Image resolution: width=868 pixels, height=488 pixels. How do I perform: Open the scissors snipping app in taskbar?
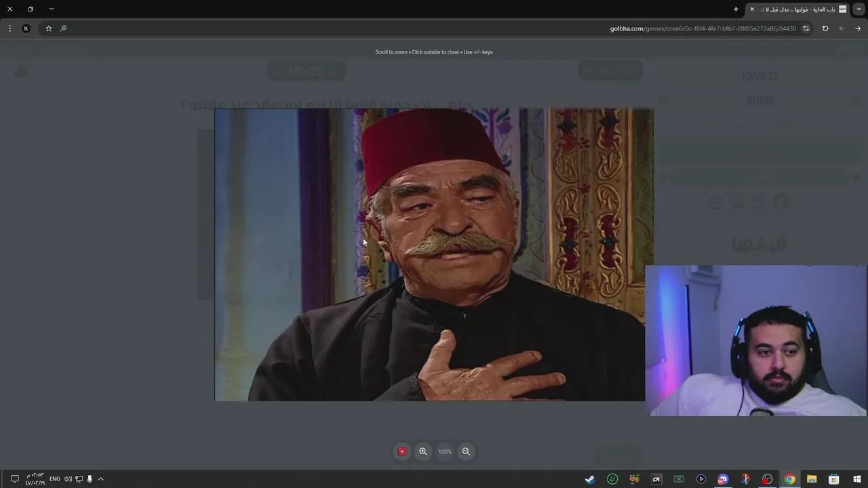(745, 479)
